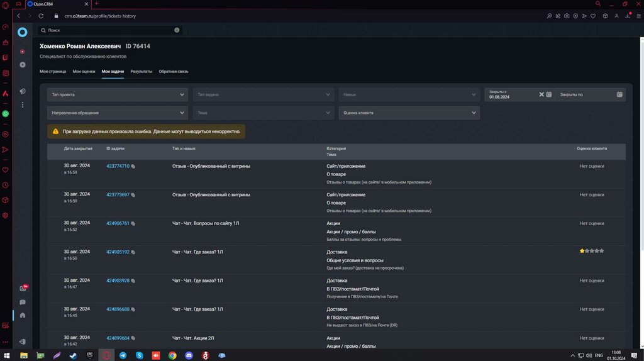Click the one-star rating on task 424905192
The width and height of the screenshot is (644, 361).
point(582,251)
